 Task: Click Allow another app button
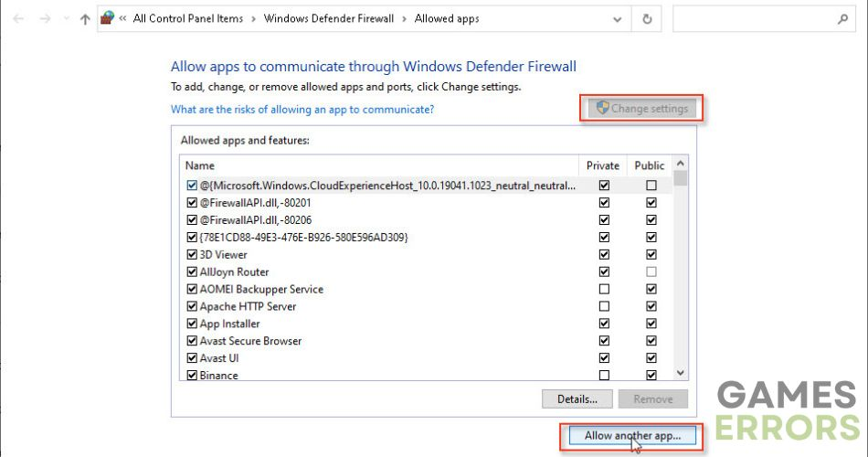pyautogui.click(x=632, y=436)
